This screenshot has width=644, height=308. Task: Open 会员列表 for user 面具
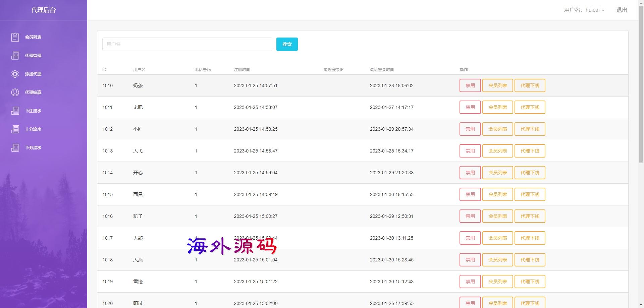click(x=497, y=194)
